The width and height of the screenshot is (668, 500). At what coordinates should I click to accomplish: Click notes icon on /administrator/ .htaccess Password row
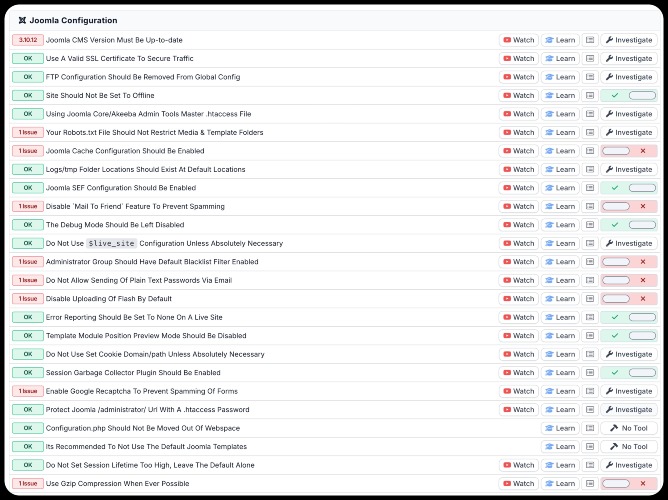click(590, 410)
